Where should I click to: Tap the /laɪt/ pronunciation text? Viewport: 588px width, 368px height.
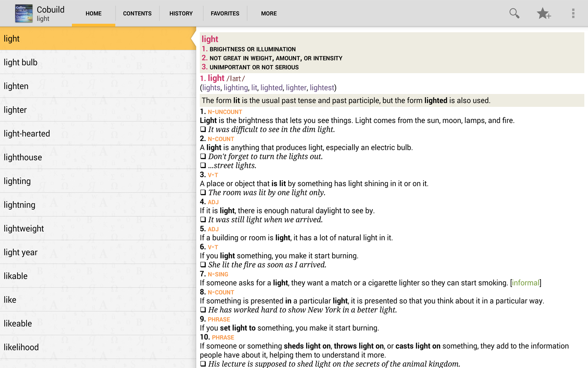[235, 79]
